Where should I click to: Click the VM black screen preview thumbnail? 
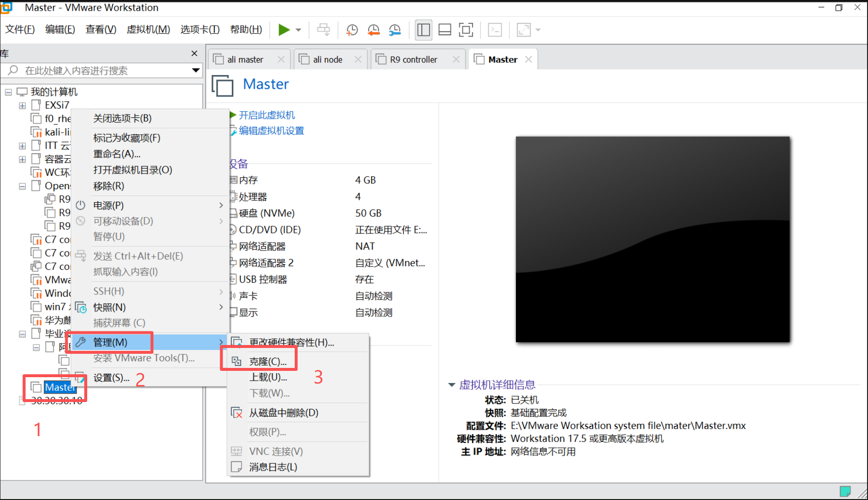click(x=653, y=239)
